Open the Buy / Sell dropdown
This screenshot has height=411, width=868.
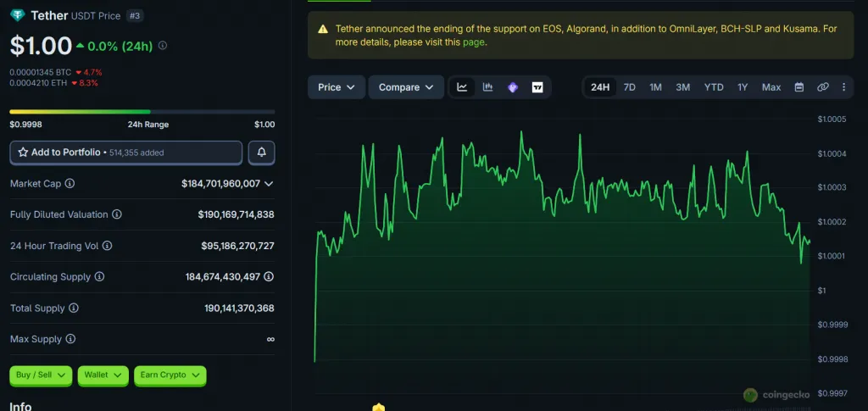41,375
